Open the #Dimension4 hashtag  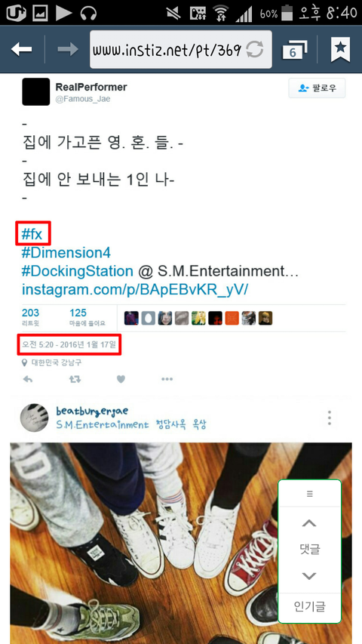click(x=66, y=253)
